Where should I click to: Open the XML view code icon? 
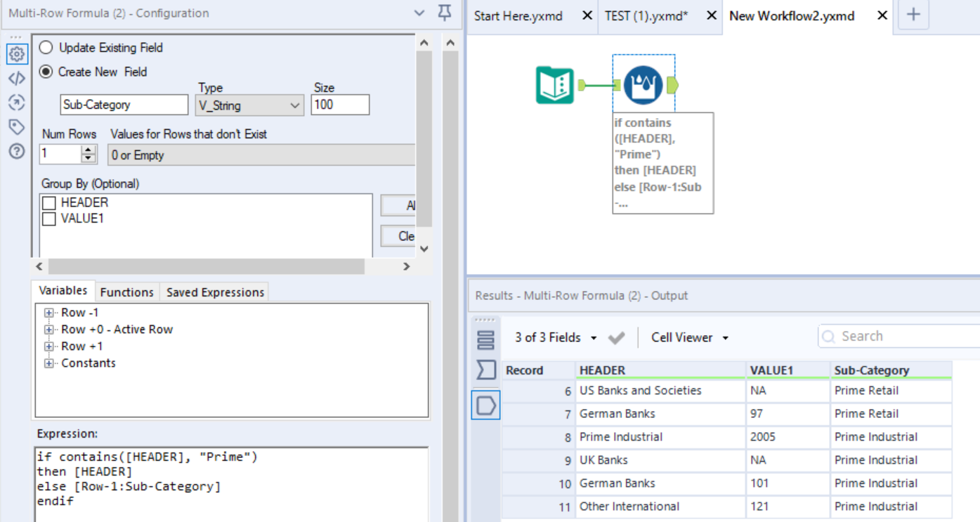coord(17,78)
